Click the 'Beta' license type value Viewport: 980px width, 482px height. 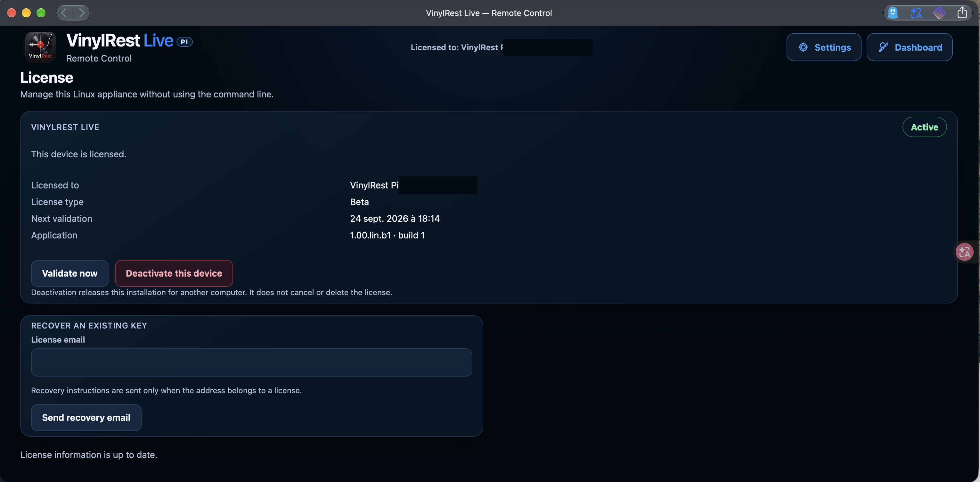point(360,202)
